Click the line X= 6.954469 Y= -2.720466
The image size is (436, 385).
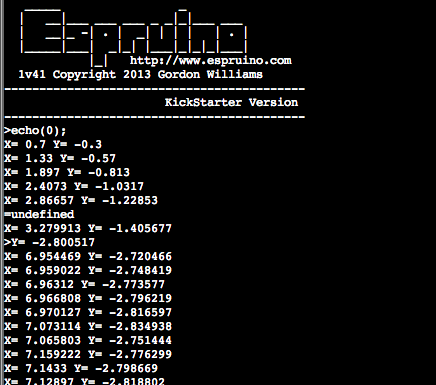[x=88, y=257]
